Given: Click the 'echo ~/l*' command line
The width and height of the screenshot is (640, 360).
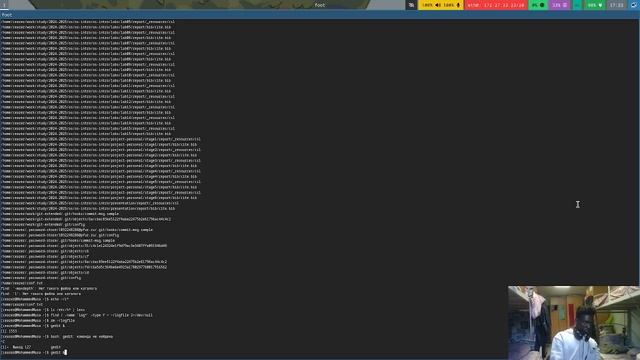Looking at the screenshot, I should pos(35,299).
